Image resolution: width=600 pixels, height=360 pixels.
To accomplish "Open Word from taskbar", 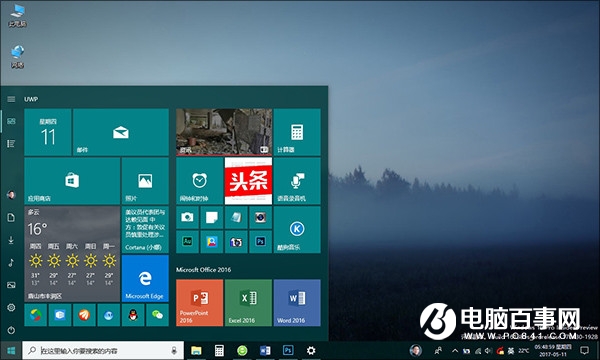I will click(x=265, y=350).
